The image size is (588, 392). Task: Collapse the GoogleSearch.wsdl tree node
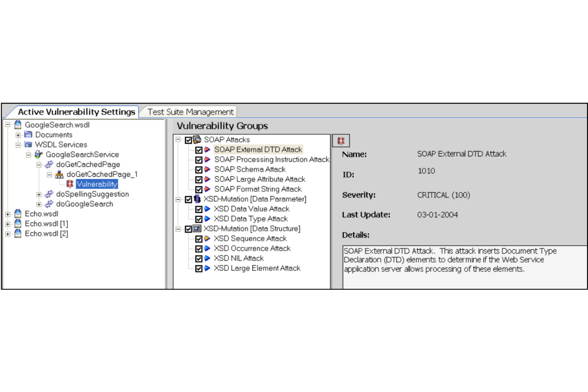click(x=8, y=125)
